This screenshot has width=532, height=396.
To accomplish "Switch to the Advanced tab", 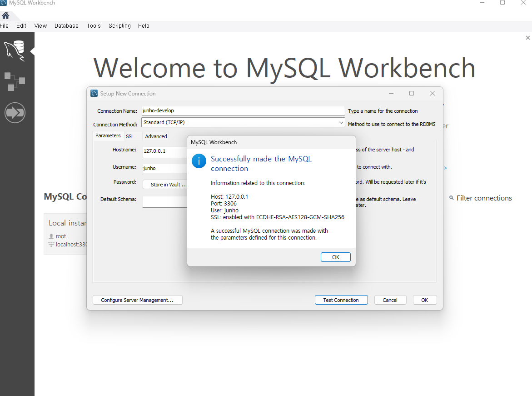I will 156,136.
